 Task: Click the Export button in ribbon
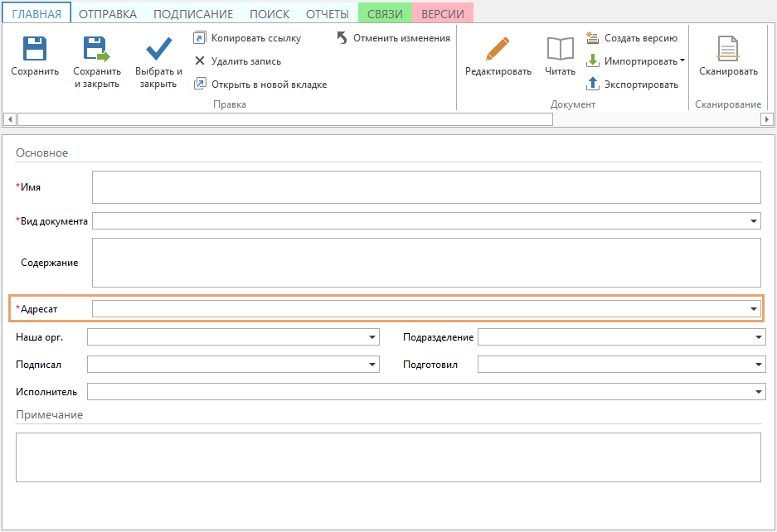pyautogui.click(x=592, y=85)
